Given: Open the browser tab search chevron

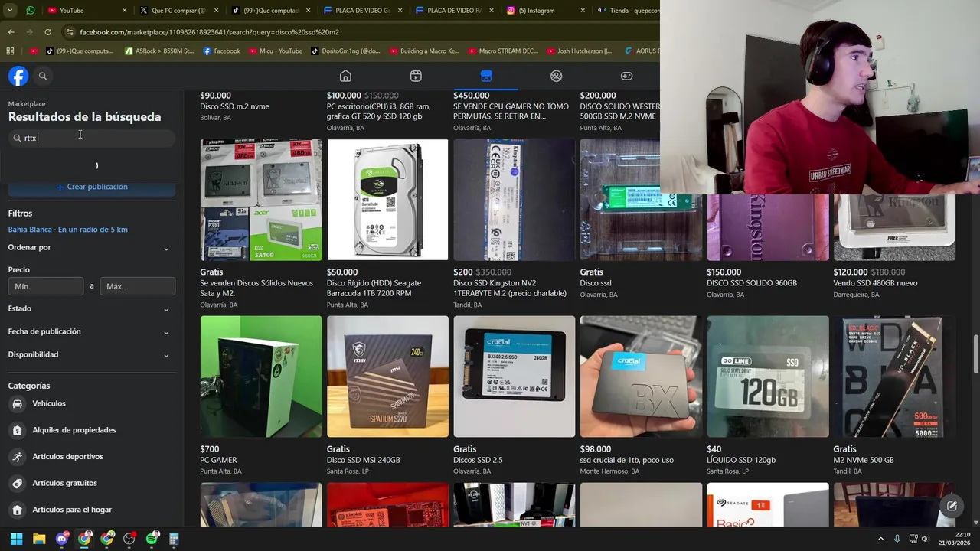Looking at the screenshot, I should pos(9,11).
